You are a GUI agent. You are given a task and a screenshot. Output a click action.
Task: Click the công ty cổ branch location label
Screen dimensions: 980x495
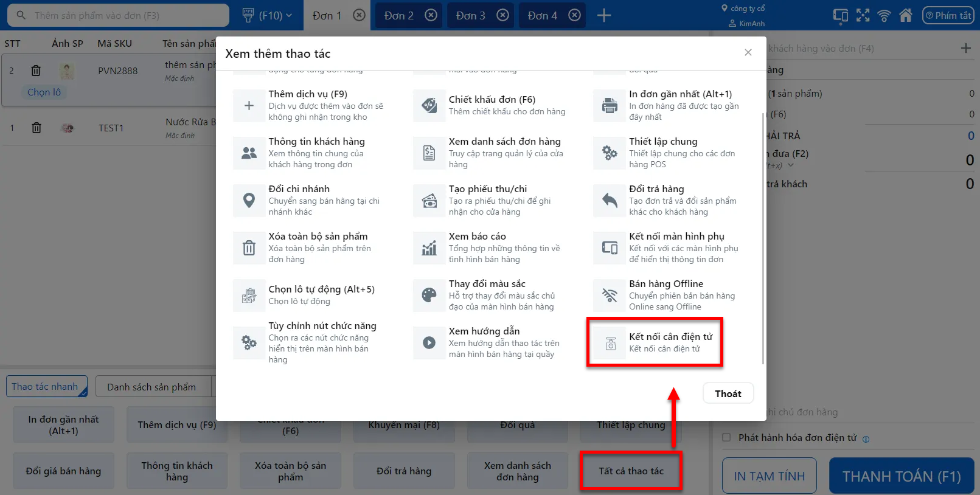point(743,9)
